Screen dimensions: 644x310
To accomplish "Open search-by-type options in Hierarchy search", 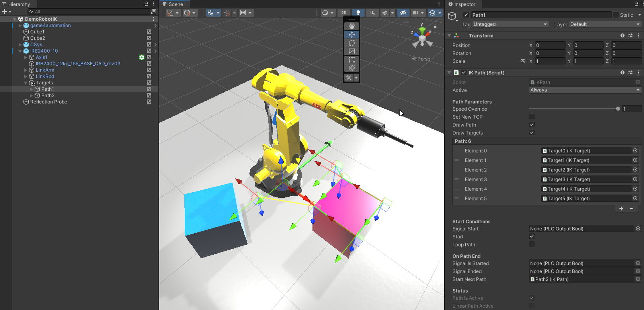I will [154, 12].
